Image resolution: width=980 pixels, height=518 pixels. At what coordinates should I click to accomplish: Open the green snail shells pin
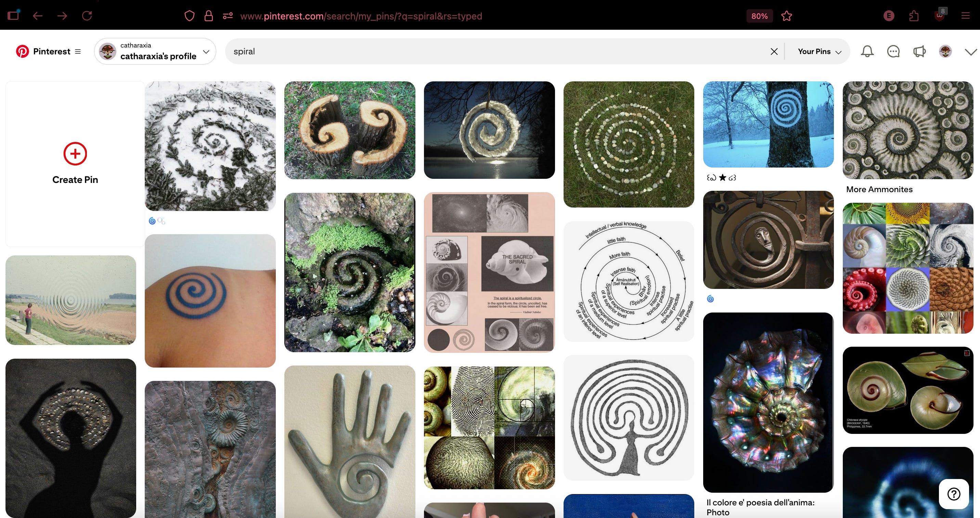click(x=908, y=390)
